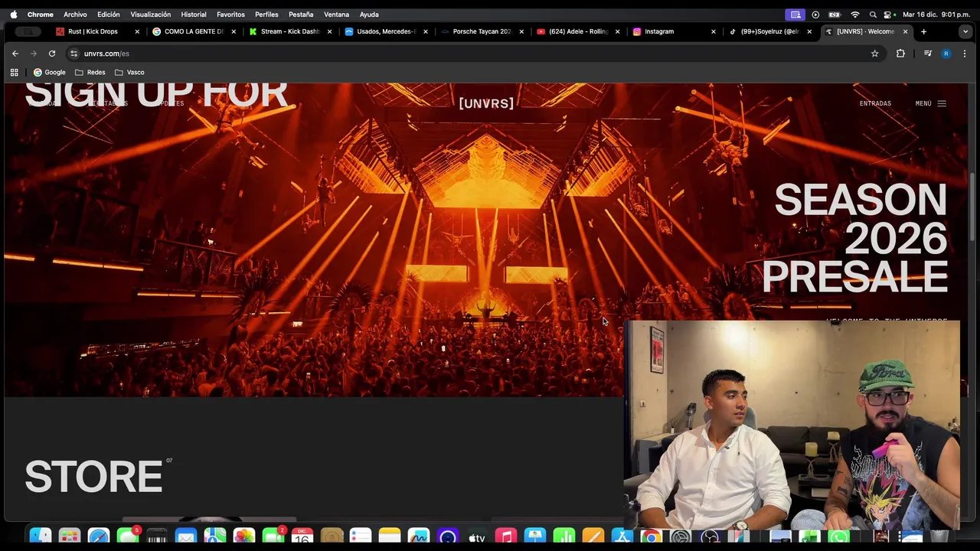
Task: Open the Perfiles menu
Action: pos(266,14)
